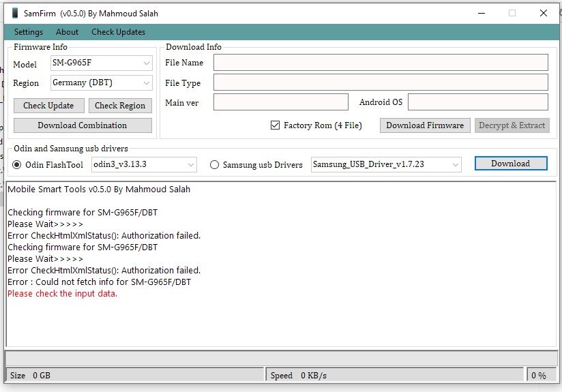The image size is (562, 392).
Task: Click the SamFirm phone icon in title bar
Action: (15, 13)
